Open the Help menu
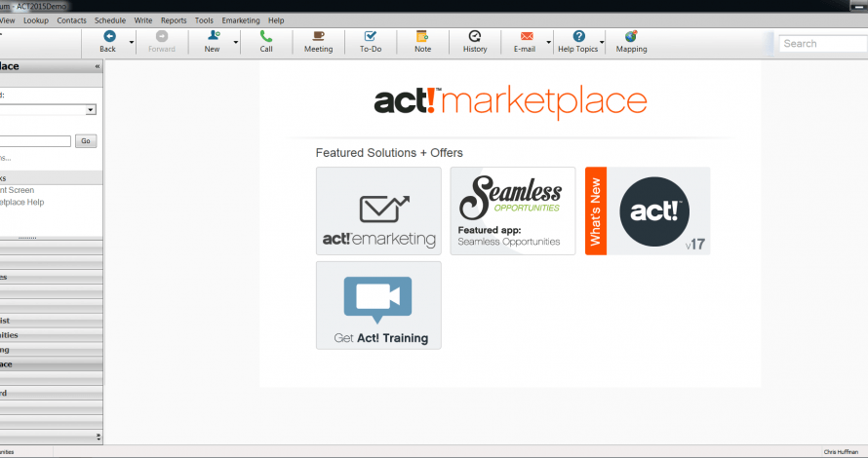This screenshot has width=868, height=458. (276, 20)
